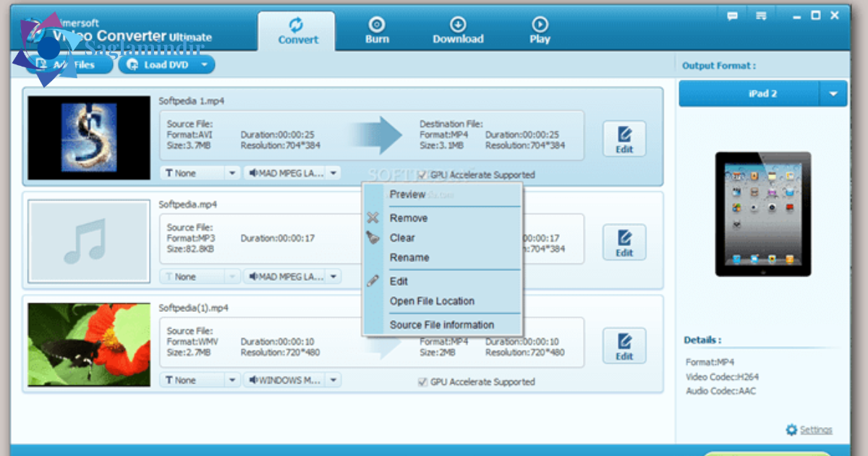The width and height of the screenshot is (868, 456).
Task: Choose Remove from the context menu
Action: coord(442,218)
